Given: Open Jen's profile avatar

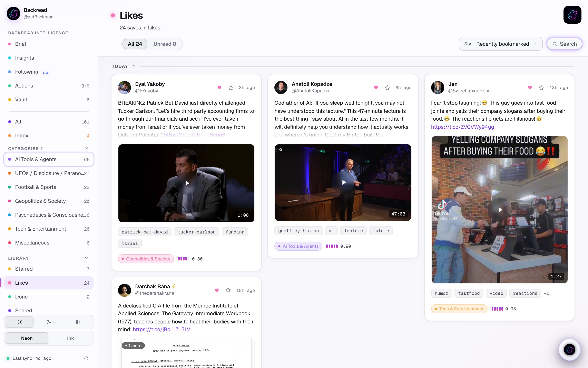Looking at the screenshot, I should [x=438, y=87].
